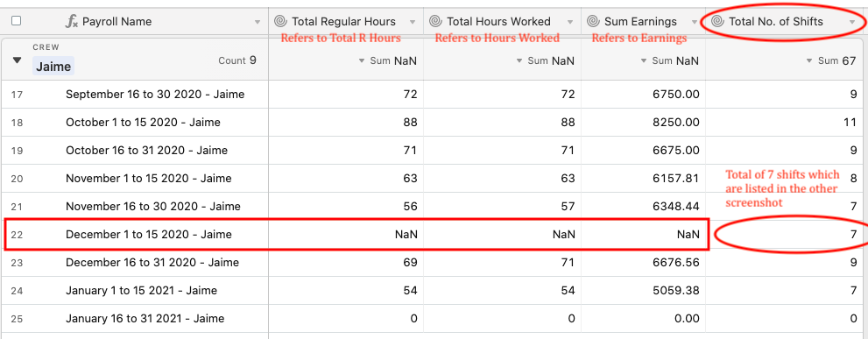The height and width of the screenshot is (339, 868).
Task: Change summary for Sum Earnings Sum NaN
Action: (670, 61)
